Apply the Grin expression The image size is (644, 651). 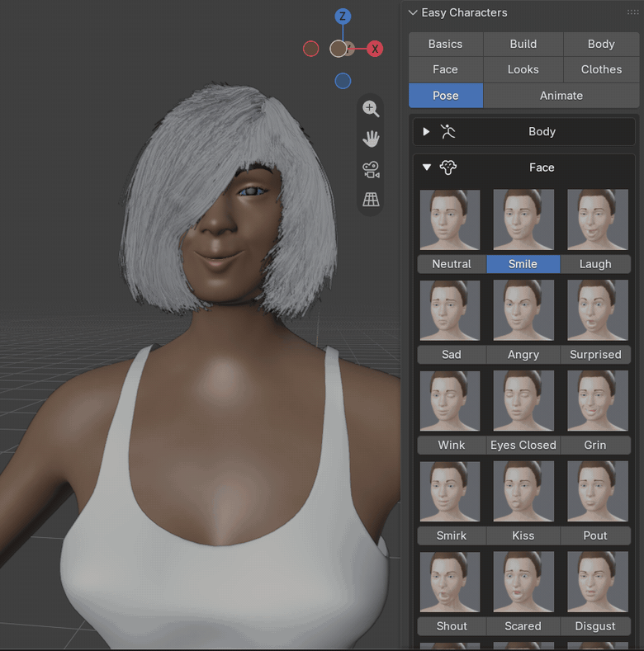coord(595,445)
